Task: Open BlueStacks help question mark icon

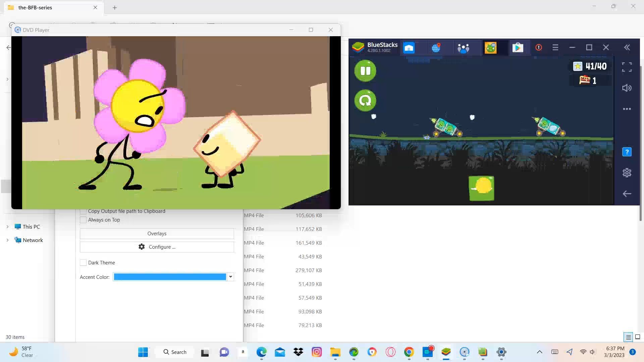Action: click(627, 152)
